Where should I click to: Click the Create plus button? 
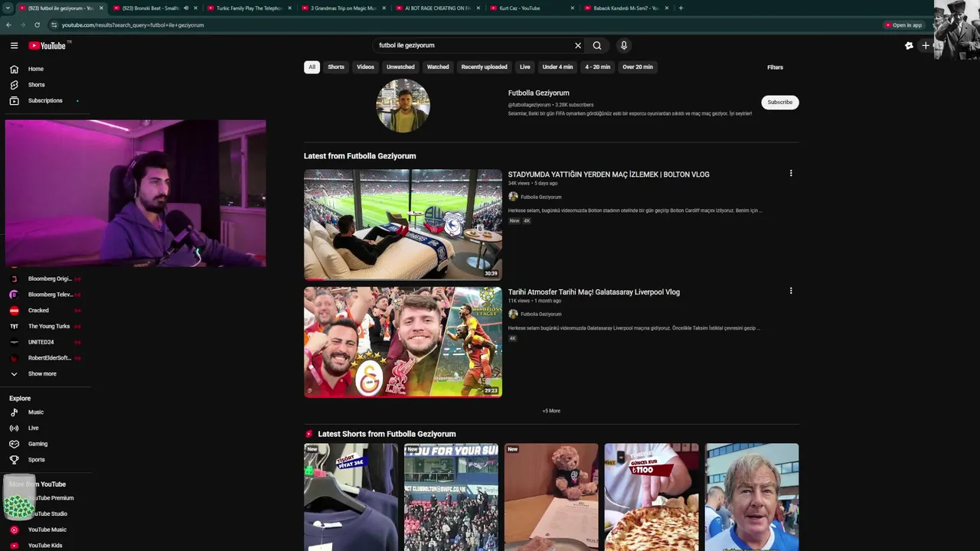coord(926,45)
